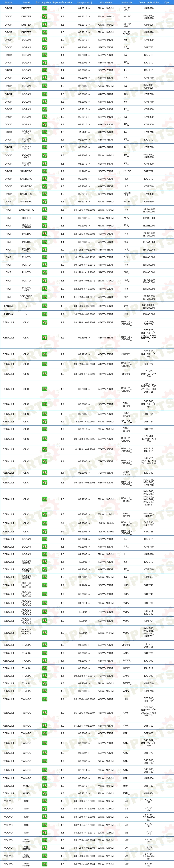Click fuel icon in FIAT PUNTO 1.8 row
The image size is (174, 868).
coord(45,280)
